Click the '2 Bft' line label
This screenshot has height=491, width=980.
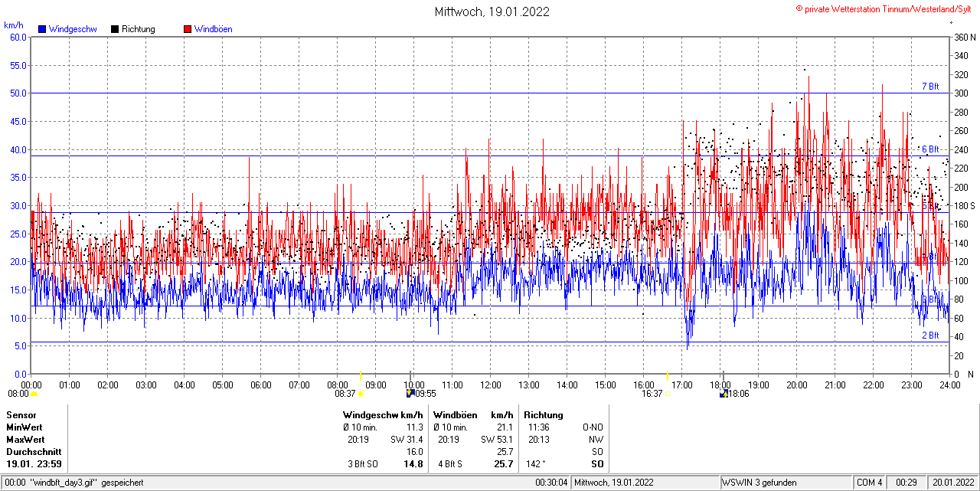pos(930,336)
